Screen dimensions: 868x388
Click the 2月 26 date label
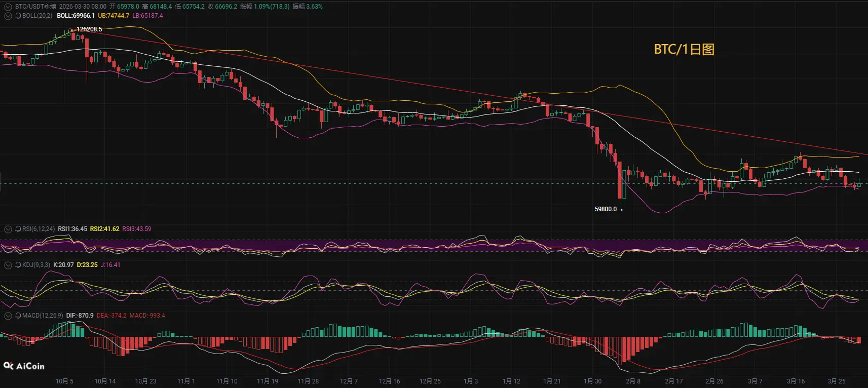pyautogui.click(x=714, y=381)
